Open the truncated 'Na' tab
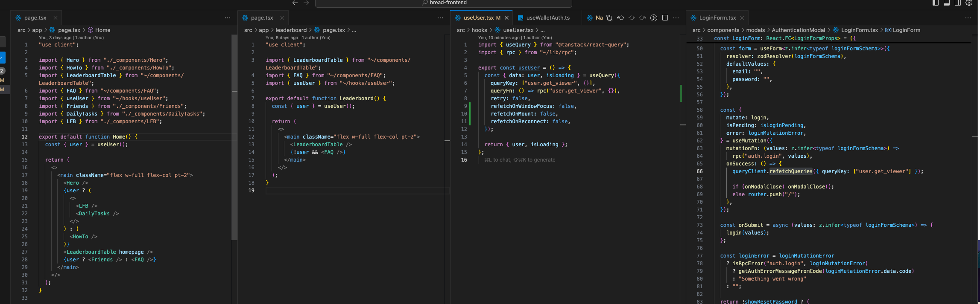This screenshot has height=304, width=980. point(595,18)
